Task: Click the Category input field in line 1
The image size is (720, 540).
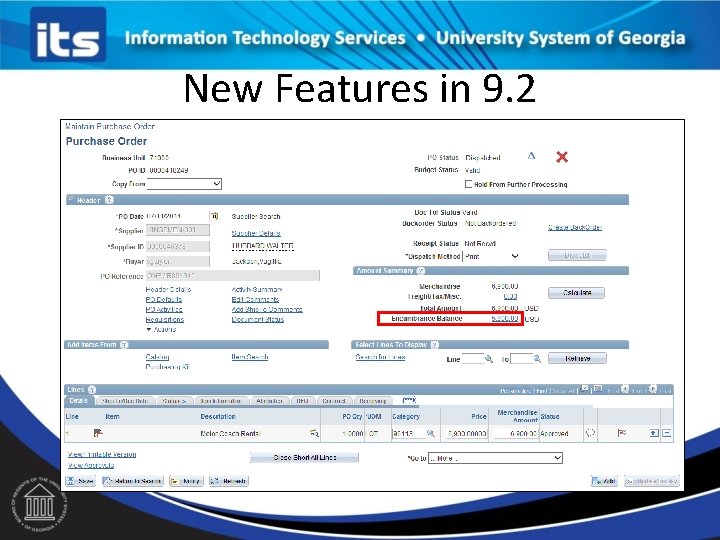Action: 409,433
